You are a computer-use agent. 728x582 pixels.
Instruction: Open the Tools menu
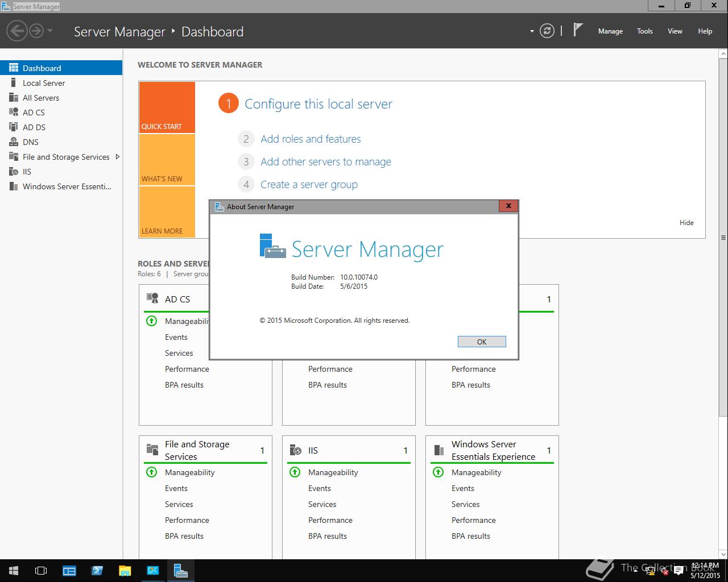click(x=645, y=31)
